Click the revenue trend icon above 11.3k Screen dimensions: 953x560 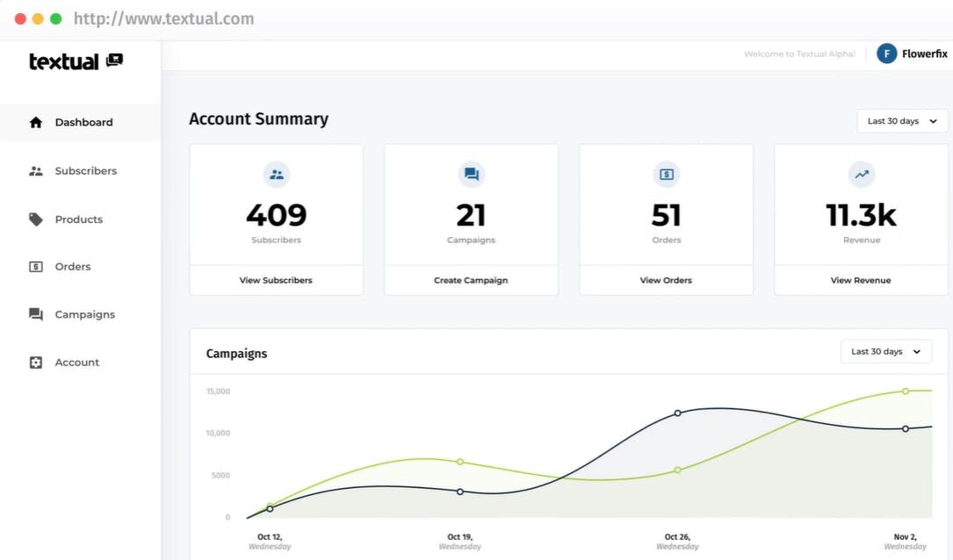[x=862, y=175]
